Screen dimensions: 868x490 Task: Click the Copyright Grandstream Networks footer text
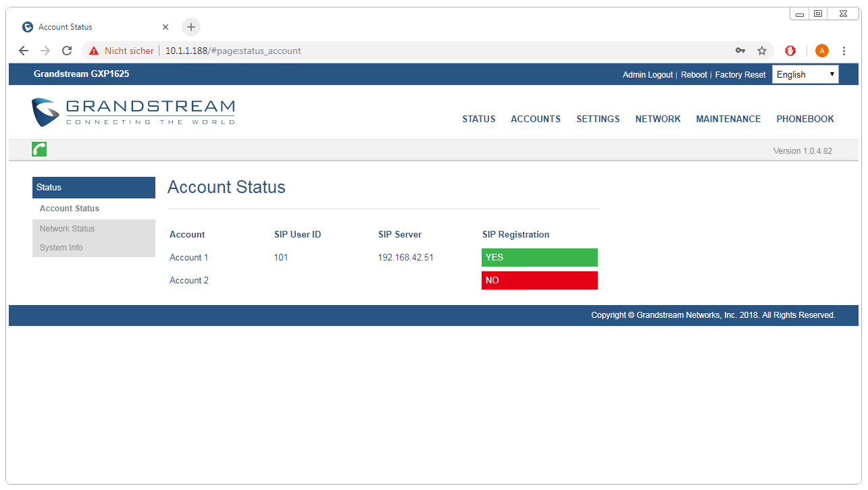(713, 315)
